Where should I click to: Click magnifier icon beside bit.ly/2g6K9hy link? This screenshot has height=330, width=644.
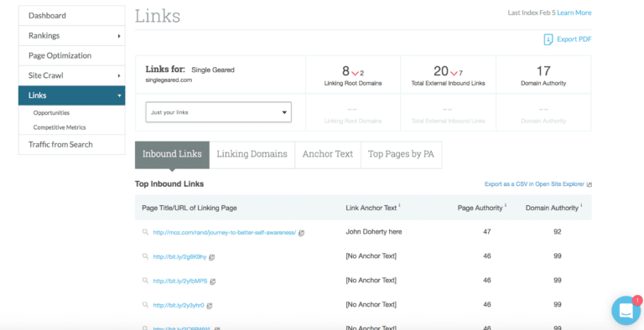tap(145, 256)
